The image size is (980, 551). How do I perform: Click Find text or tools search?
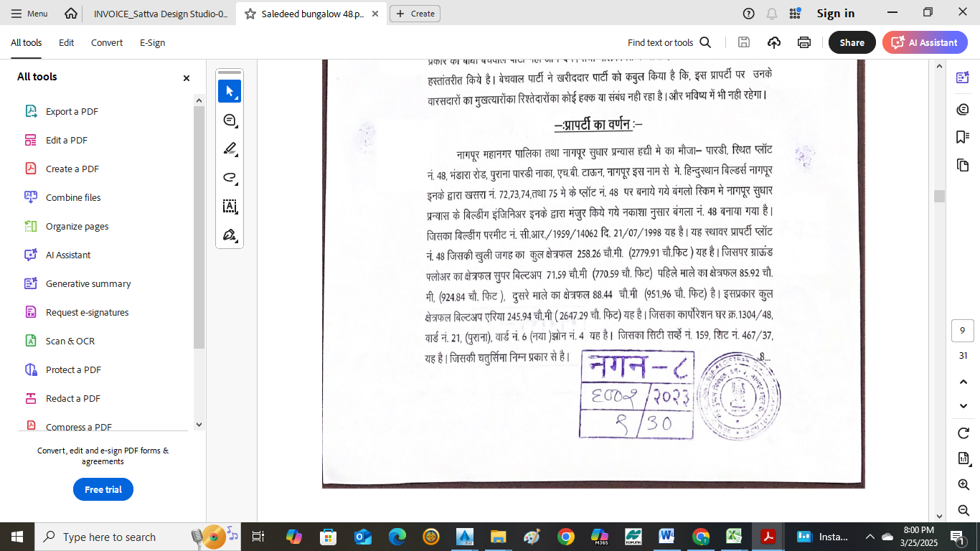[x=669, y=42]
